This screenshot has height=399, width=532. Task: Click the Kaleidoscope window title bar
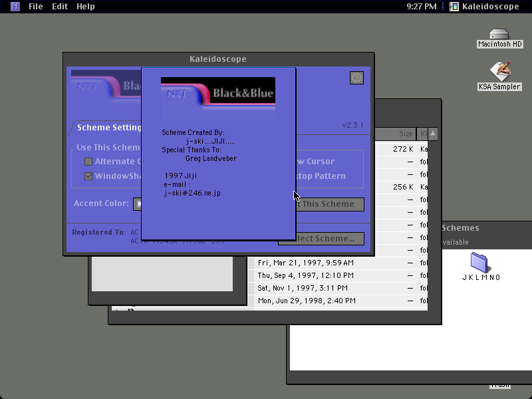(x=219, y=59)
